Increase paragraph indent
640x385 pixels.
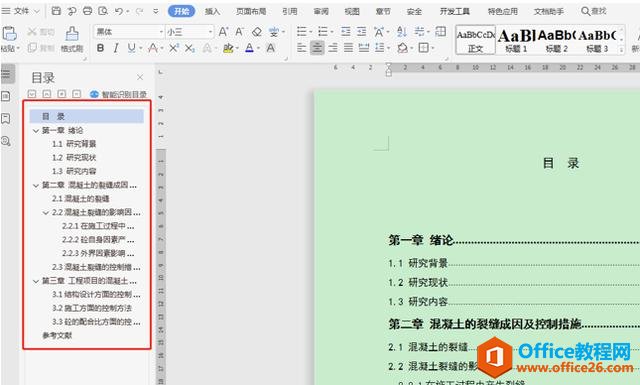361,31
